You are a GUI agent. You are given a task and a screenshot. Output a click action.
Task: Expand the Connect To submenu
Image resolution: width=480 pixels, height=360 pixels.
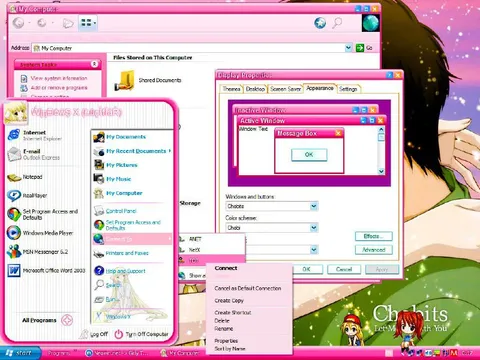point(132,239)
